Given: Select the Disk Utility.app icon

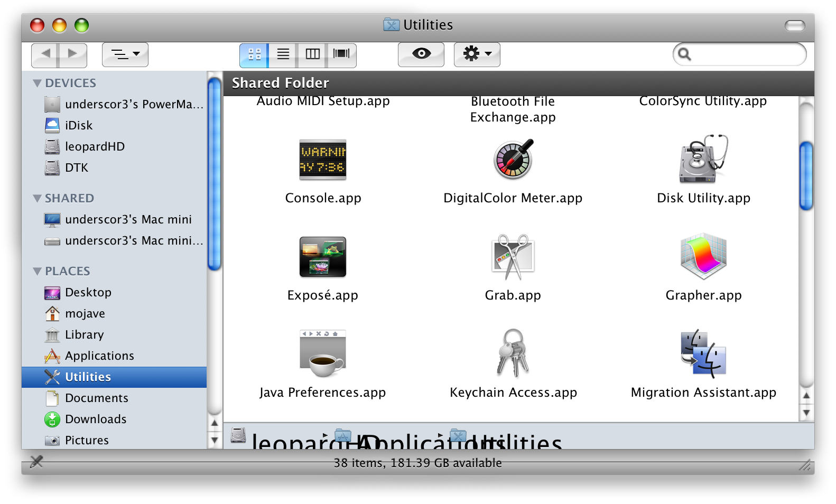Looking at the screenshot, I should click(703, 158).
